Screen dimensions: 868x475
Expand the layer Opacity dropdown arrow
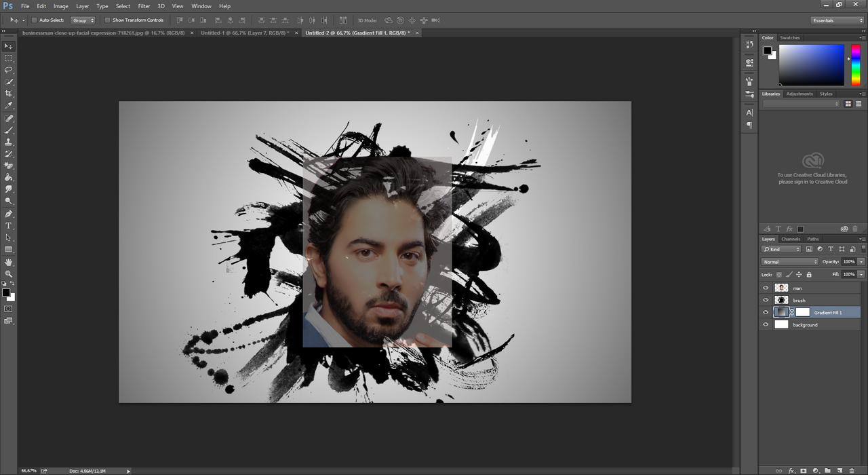(x=861, y=262)
